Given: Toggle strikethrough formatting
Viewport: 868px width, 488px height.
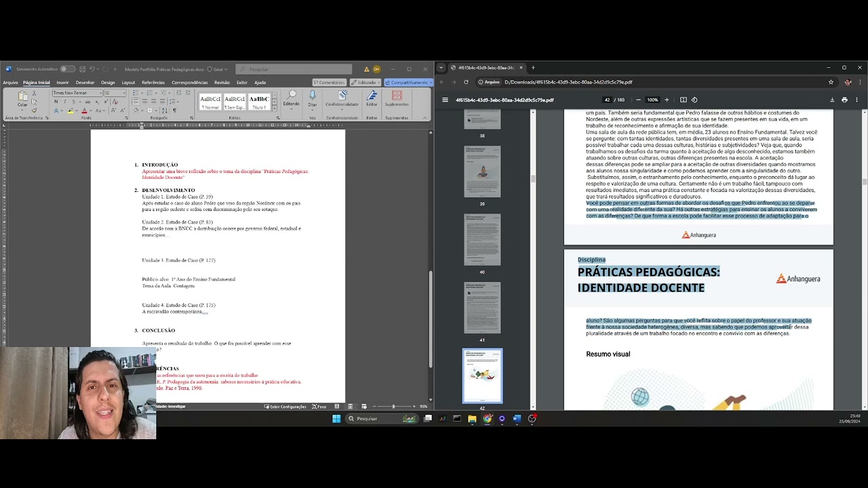Looking at the screenshot, I should tap(87, 102).
